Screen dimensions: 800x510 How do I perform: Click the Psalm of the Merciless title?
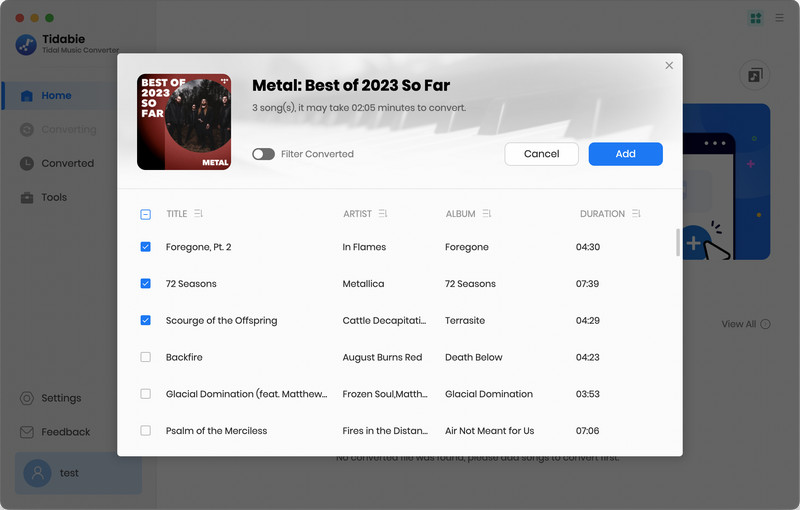(216, 430)
